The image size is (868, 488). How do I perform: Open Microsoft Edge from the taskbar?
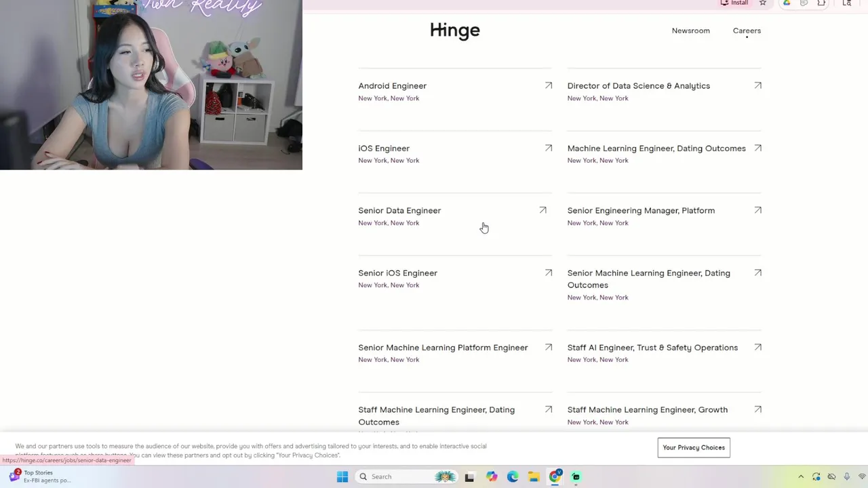(x=513, y=476)
